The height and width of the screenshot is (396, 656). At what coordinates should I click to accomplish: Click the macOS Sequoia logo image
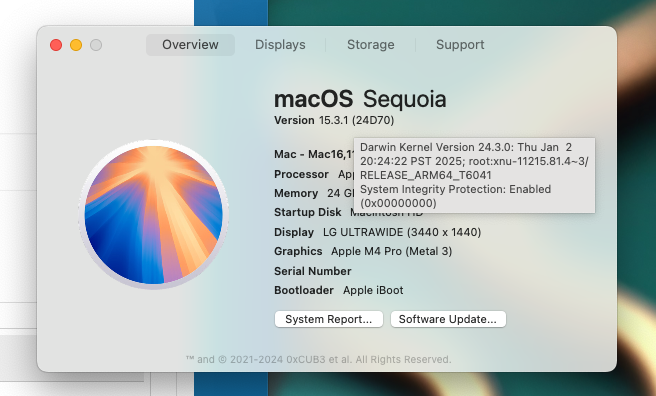click(x=154, y=215)
